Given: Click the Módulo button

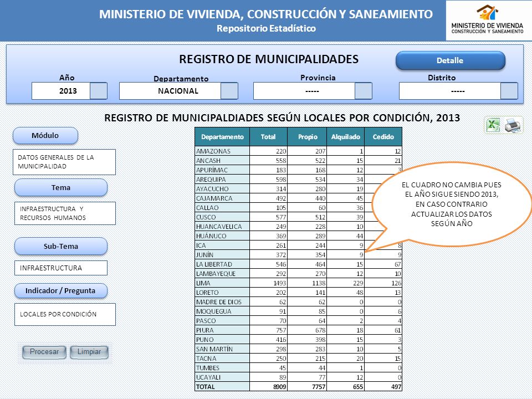Looking at the screenshot, I should 45,135.
